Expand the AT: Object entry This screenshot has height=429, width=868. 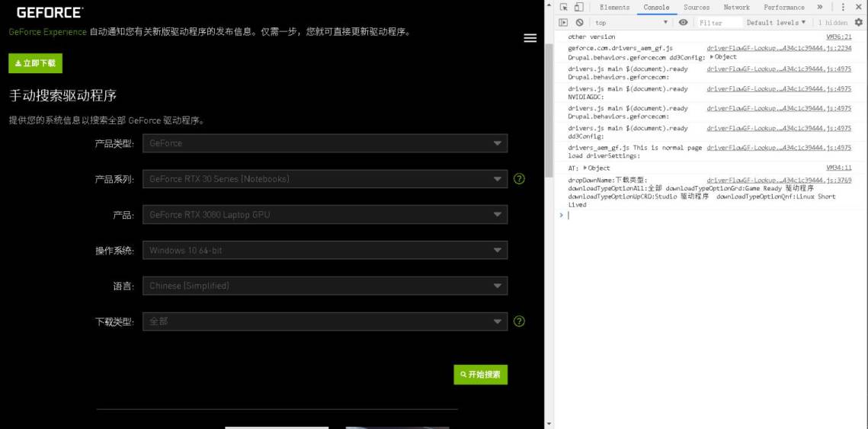(597, 168)
